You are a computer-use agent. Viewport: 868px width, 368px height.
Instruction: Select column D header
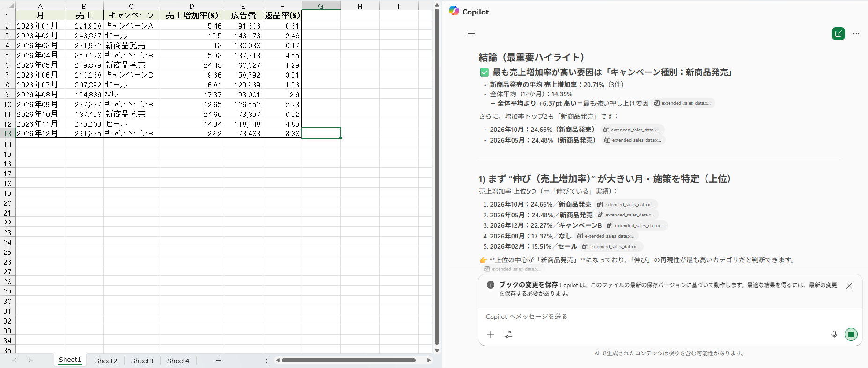191,6
